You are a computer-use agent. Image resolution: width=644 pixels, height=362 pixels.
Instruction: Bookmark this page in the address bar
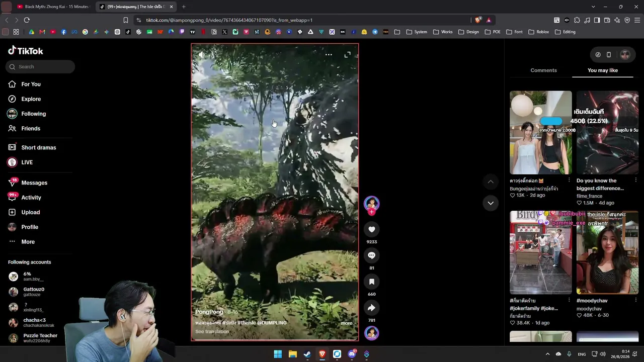tap(126, 20)
